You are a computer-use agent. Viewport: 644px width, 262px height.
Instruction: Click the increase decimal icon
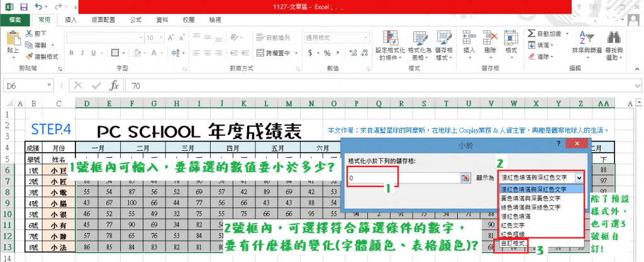pos(352,53)
